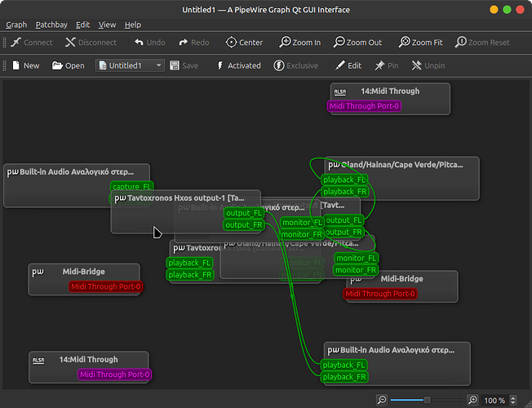Select red Midi Through Port-0 in left Midi-Bridge

[x=106, y=286]
